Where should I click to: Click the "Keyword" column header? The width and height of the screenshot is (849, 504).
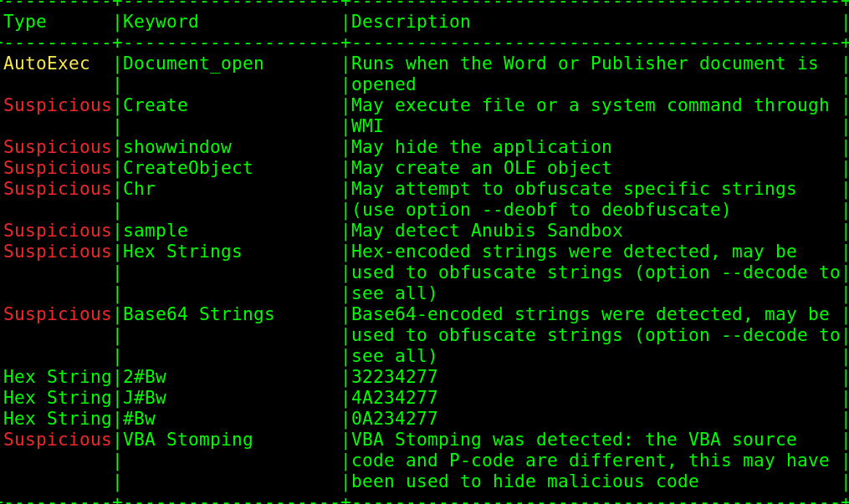click(161, 23)
